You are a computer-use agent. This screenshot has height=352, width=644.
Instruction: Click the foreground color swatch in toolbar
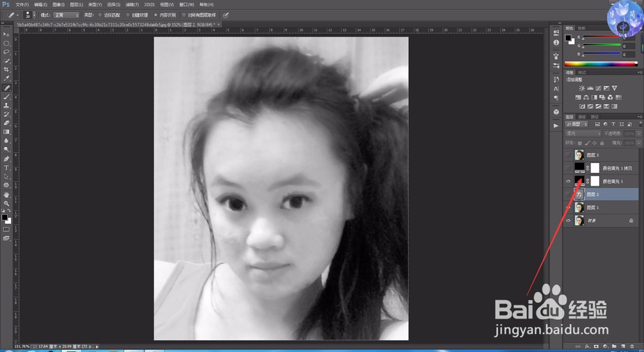coord(5,217)
